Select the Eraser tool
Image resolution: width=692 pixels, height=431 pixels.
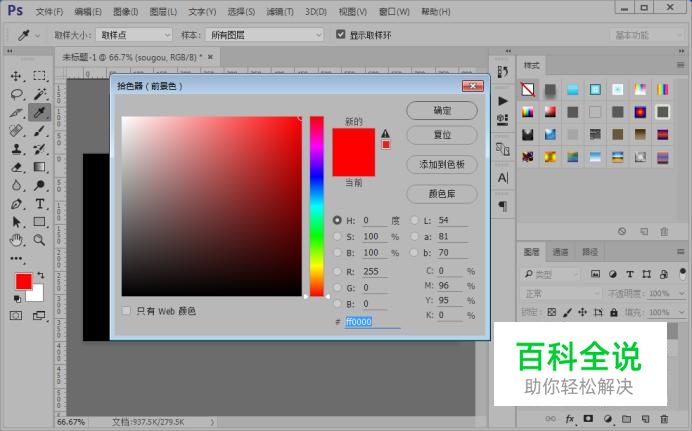[x=16, y=167]
